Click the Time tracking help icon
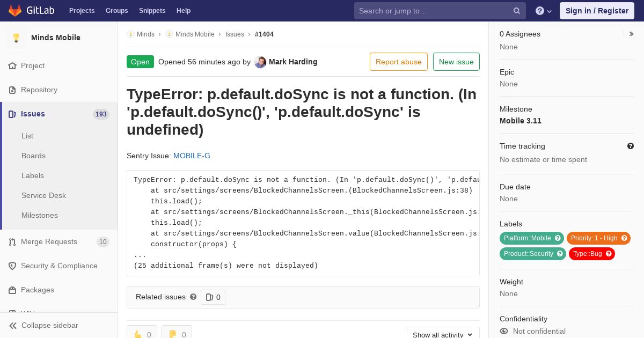Viewport: 644px width, 338px height. pyautogui.click(x=631, y=146)
